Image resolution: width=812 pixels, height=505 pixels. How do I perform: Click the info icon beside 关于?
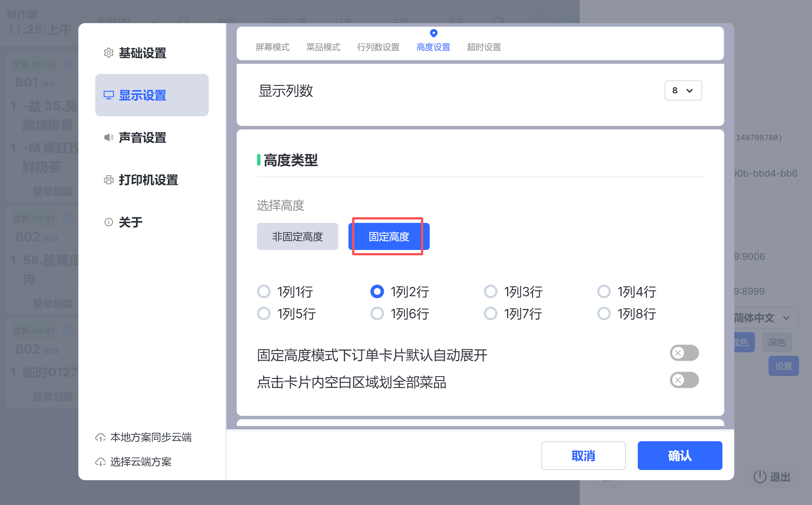click(109, 222)
